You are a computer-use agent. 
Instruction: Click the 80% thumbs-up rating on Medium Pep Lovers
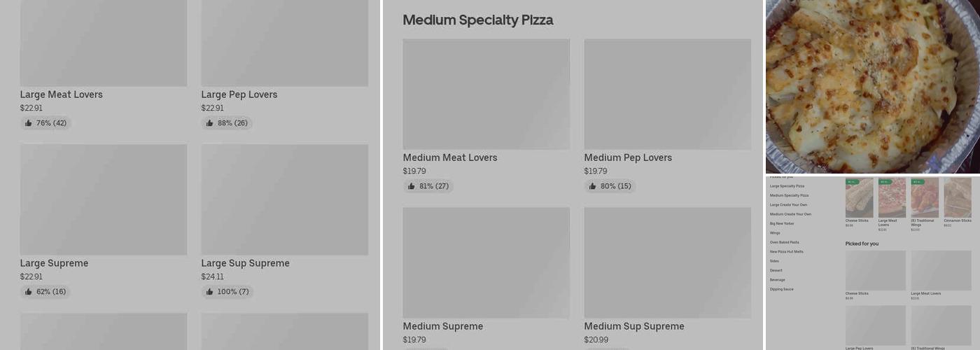(x=610, y=186)
